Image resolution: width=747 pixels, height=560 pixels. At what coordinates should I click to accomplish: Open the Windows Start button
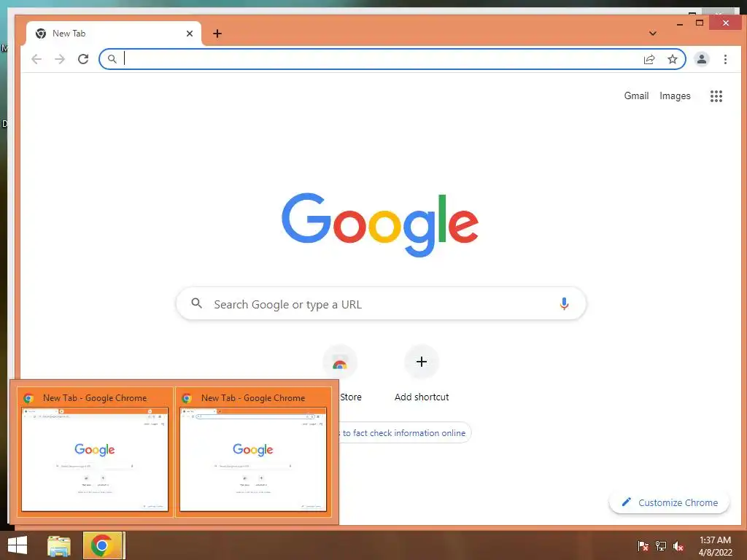[18, 545]
